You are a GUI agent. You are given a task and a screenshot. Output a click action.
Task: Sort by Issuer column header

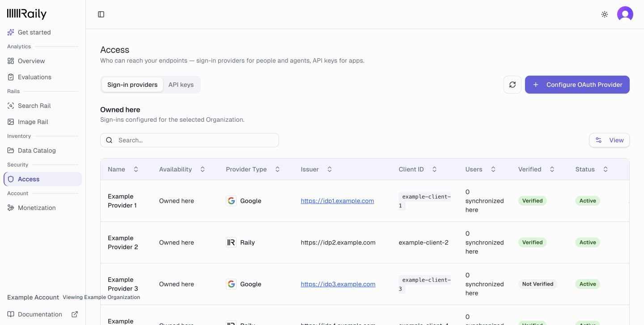pos(317,169)
